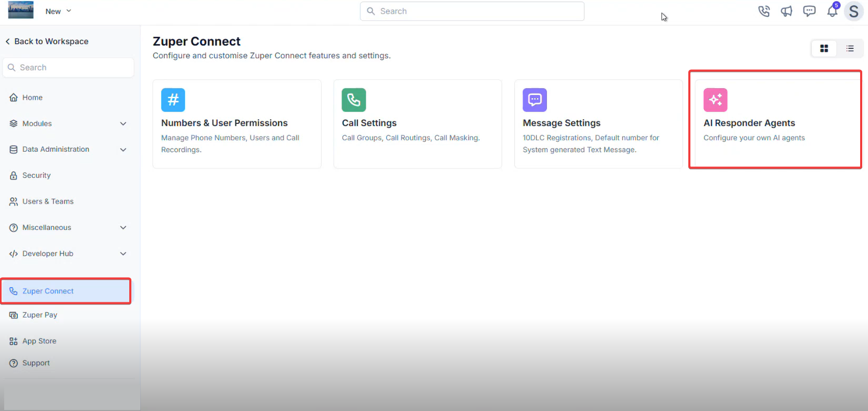Viewport: 868px width, 411px height.
Task: Click the Security lock icon
Action: coord(14,175)
